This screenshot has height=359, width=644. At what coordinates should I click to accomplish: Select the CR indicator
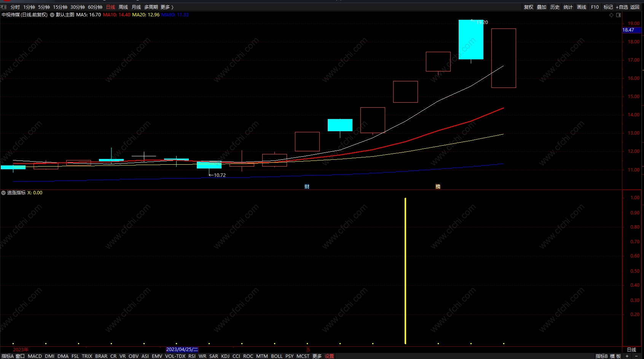113,356
